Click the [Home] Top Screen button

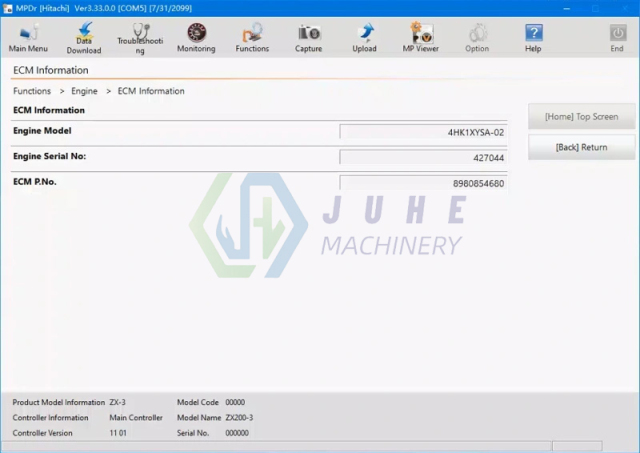581,117
